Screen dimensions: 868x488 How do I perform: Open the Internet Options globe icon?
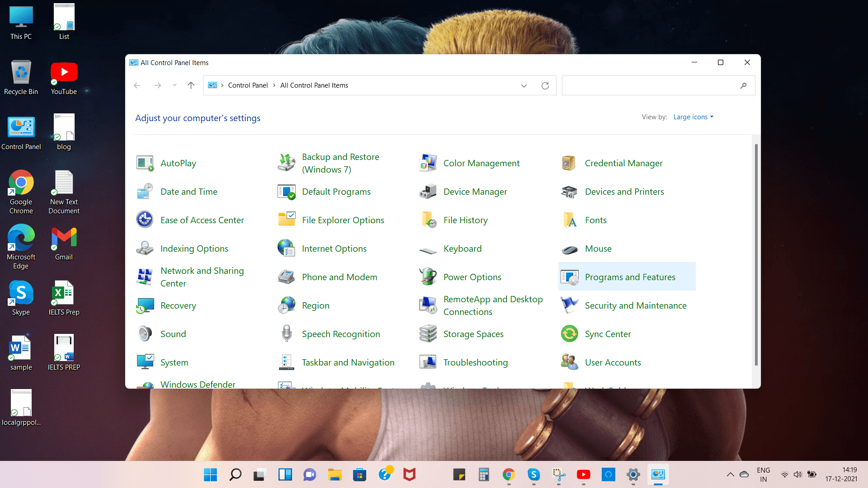(x=286, y=249)
